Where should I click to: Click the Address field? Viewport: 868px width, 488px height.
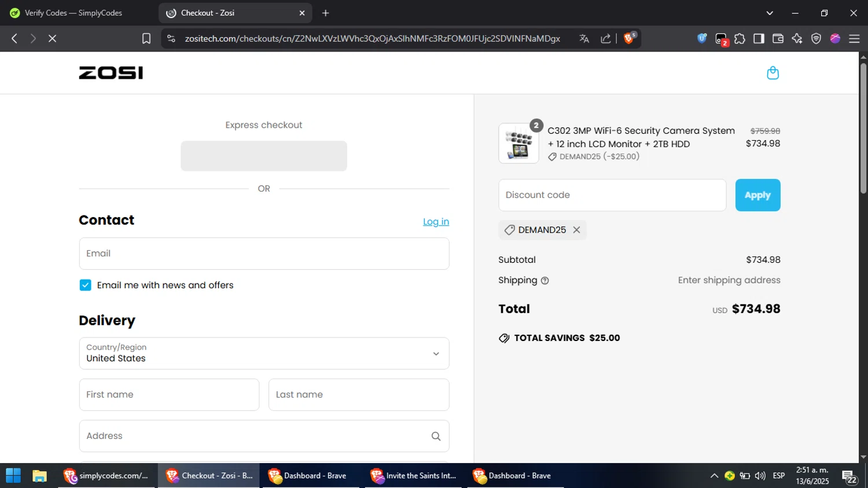pyautogui.click(x=264, y=436)
